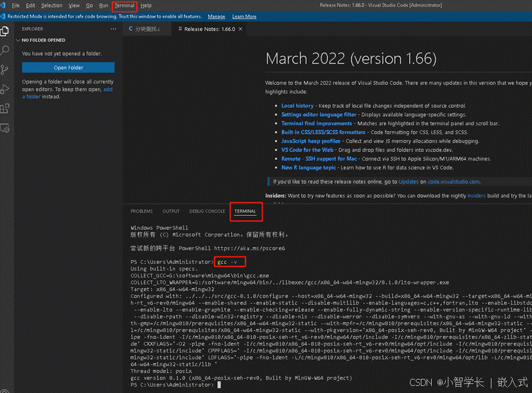Open Built-in CSS/LESS/SCSS formatters link
Viewport: 532px width, 393px height.
pyautogui.click(x=323, y=132)
